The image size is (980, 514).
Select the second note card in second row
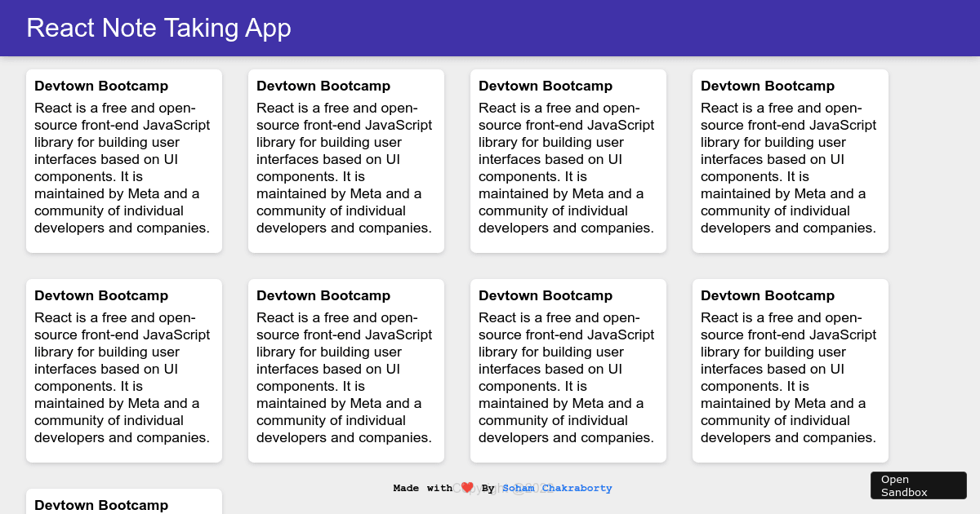coord(345,370)
